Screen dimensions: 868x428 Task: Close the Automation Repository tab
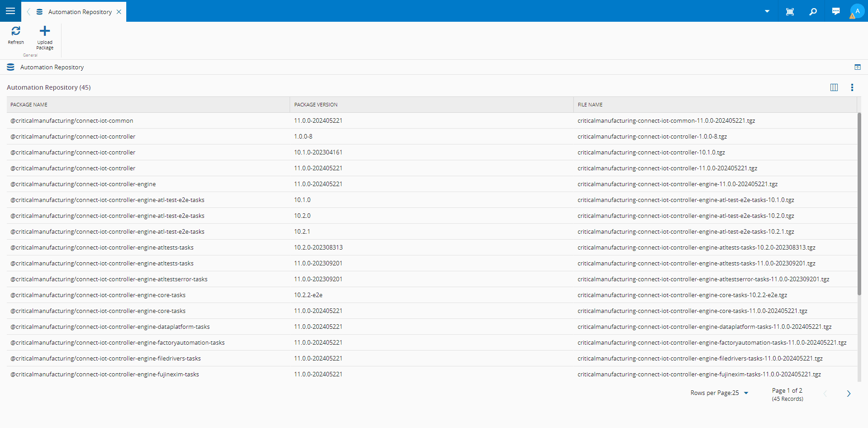point(119,12)
